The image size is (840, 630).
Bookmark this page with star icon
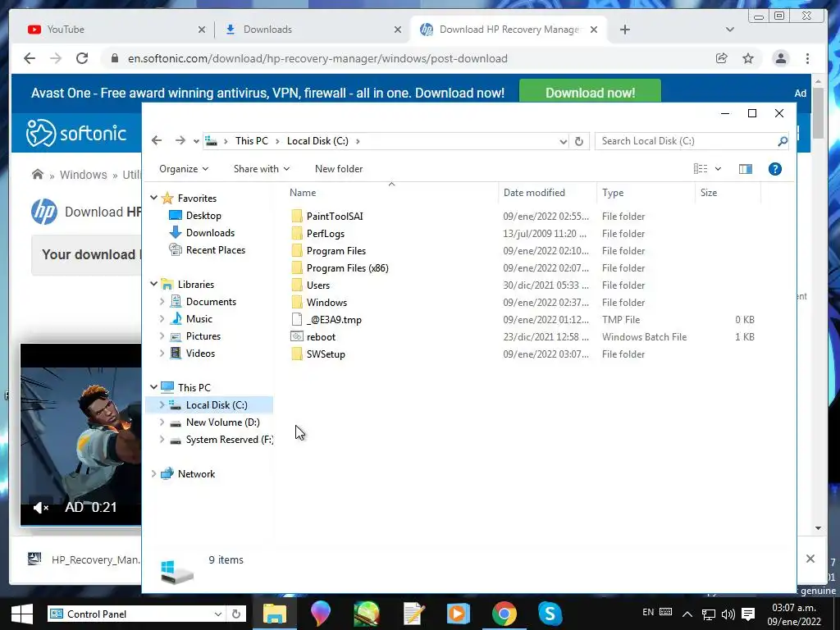[x=748, y=58]
